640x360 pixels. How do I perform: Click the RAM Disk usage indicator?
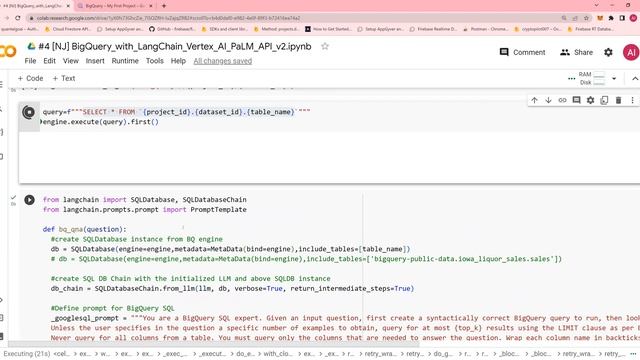tap(592, 78)
